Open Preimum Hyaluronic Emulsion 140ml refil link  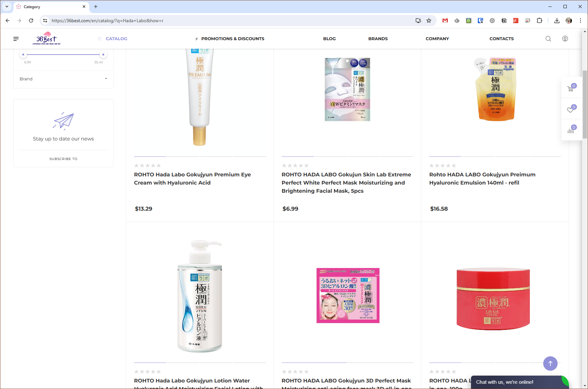(482, 179)
